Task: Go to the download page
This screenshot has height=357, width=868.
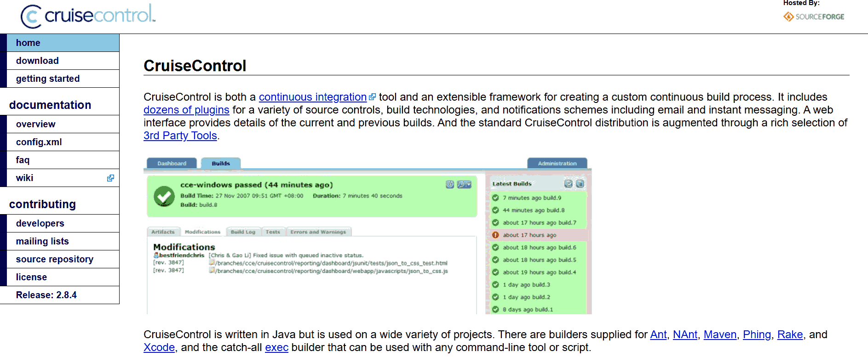Action: (x=37, y=61)
